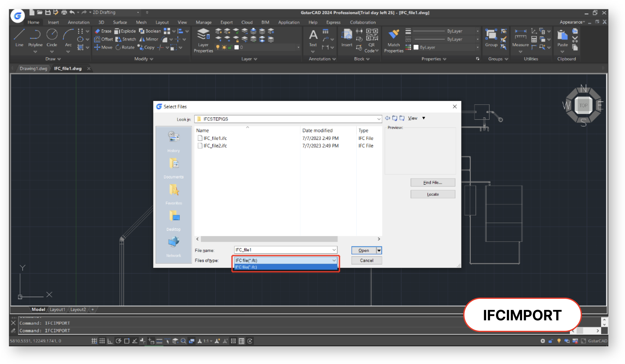Click the Open button
625x364 pixels.
pos(364,250)
